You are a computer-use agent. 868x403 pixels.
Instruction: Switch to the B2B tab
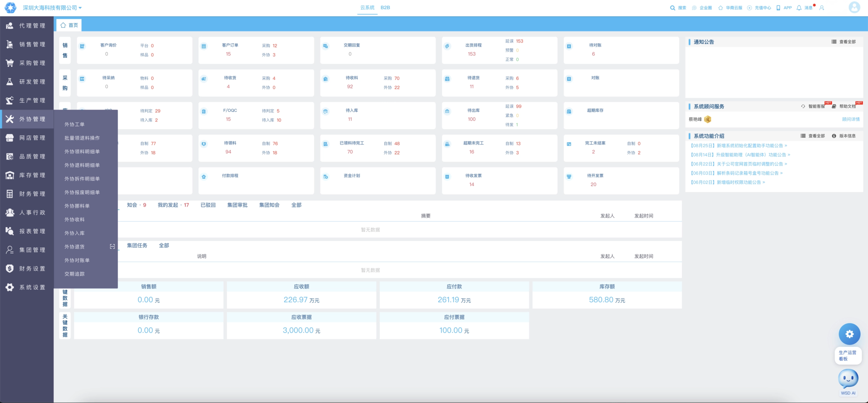tap(385, 7)
